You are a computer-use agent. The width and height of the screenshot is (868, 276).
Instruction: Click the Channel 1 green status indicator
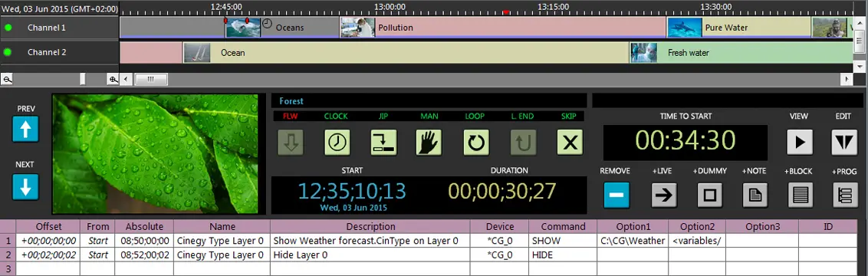[x=8, y=28]
